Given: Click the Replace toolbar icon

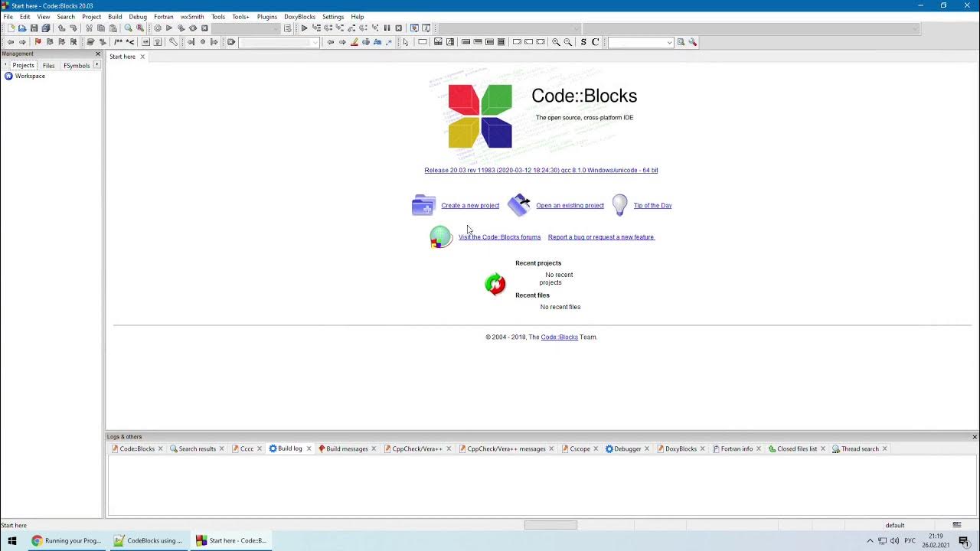Looking at the screenshot, I should tap(140, 28).
